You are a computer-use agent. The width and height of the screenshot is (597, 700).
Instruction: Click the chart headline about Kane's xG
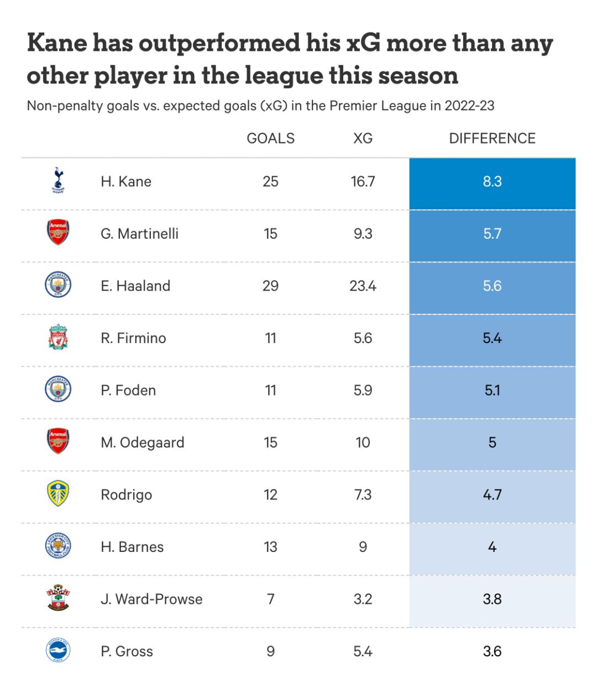[x=290, y=59]
